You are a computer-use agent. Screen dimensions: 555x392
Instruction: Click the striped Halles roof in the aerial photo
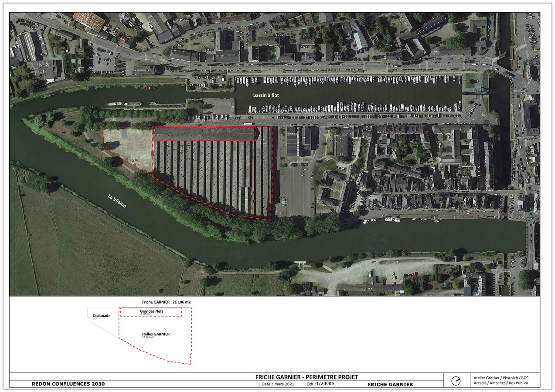pos(209,174)
